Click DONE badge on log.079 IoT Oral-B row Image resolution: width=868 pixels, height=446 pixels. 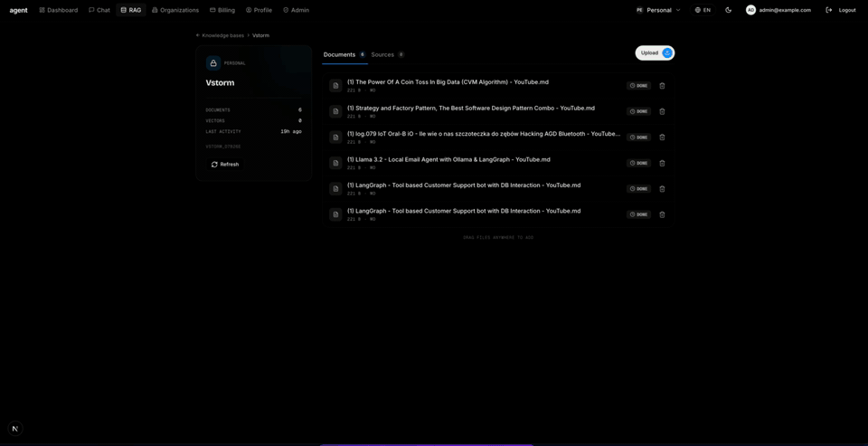(x=639, y=138)
